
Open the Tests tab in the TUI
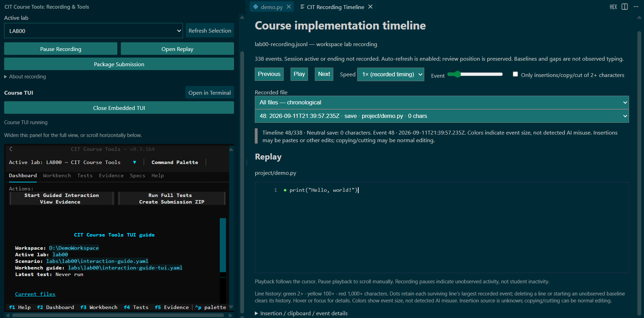click(x=85, y=175)
